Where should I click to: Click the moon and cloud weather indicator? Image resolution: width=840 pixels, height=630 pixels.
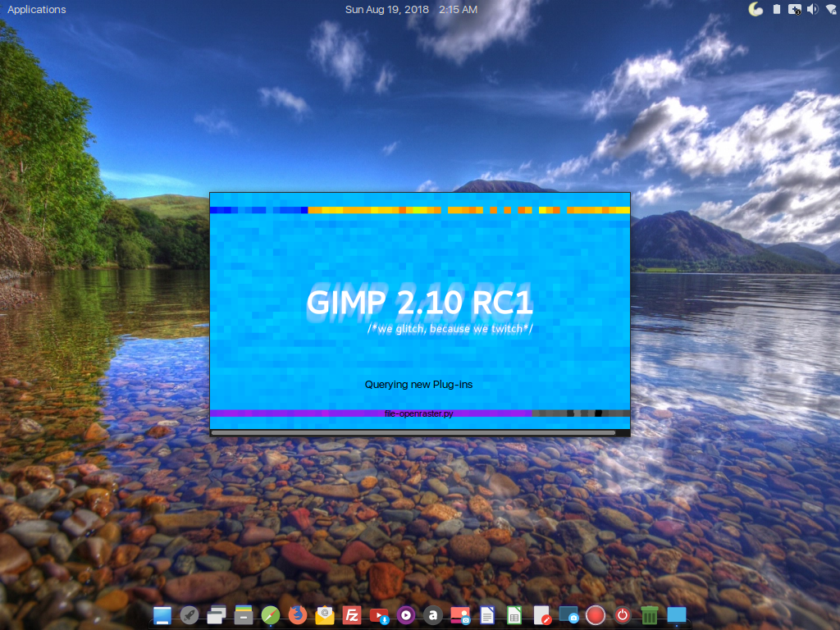click(756, 9)
